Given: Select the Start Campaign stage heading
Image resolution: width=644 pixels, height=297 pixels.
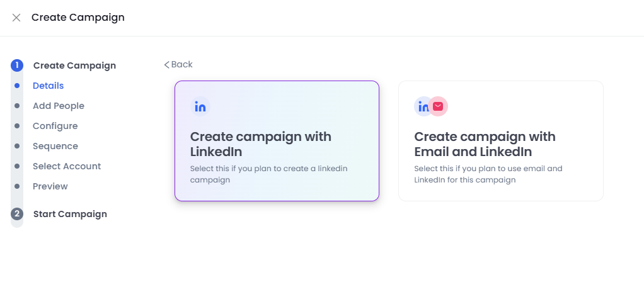Looking at the screenshot, I should tap(70, 214).
